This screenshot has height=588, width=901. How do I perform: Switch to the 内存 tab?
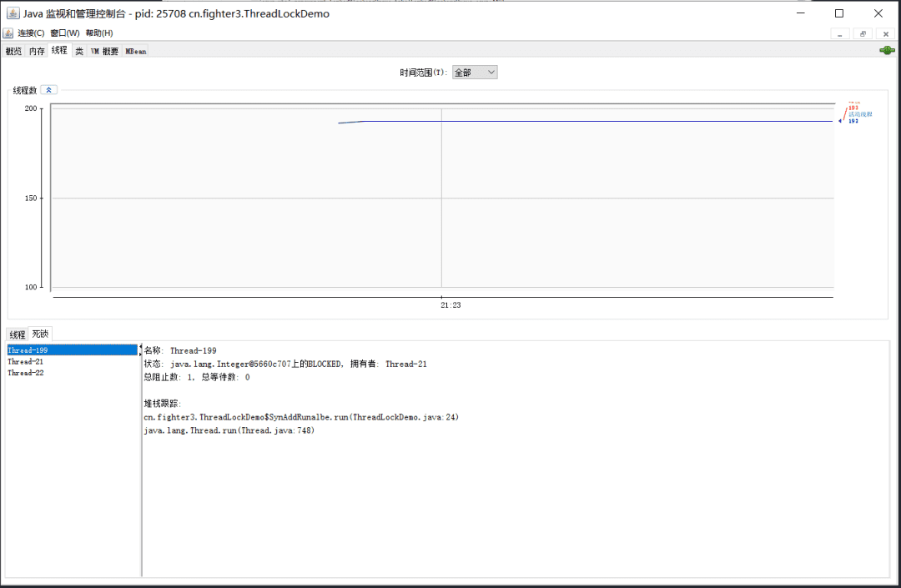coord(37,51)
